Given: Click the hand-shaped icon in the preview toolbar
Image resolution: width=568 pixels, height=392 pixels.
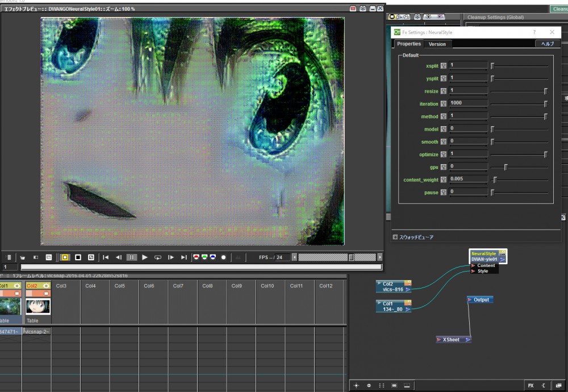Looking at the screenshot, I should (x=23, y=257).
